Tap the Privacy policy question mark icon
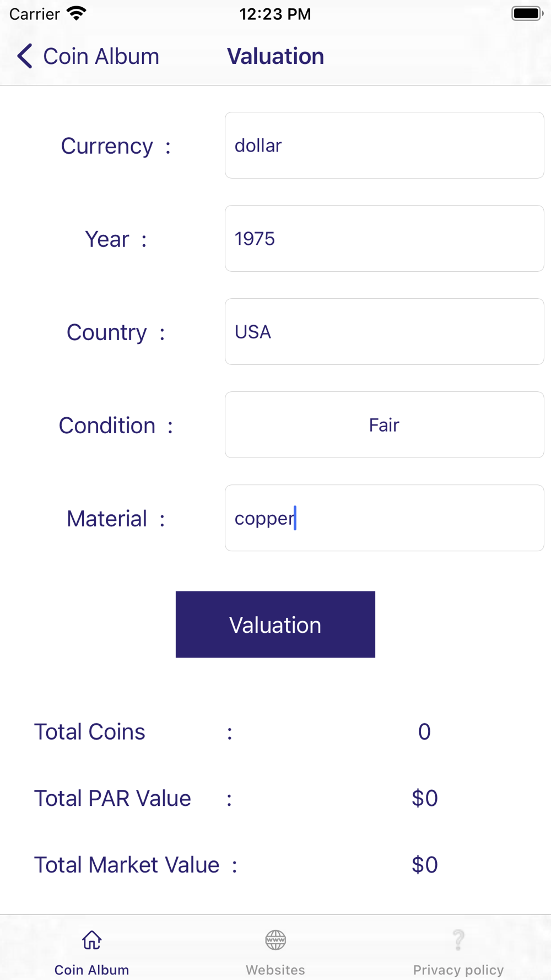Image resolution: width=551 pixels, height=980 pixels. coord(458,940)
